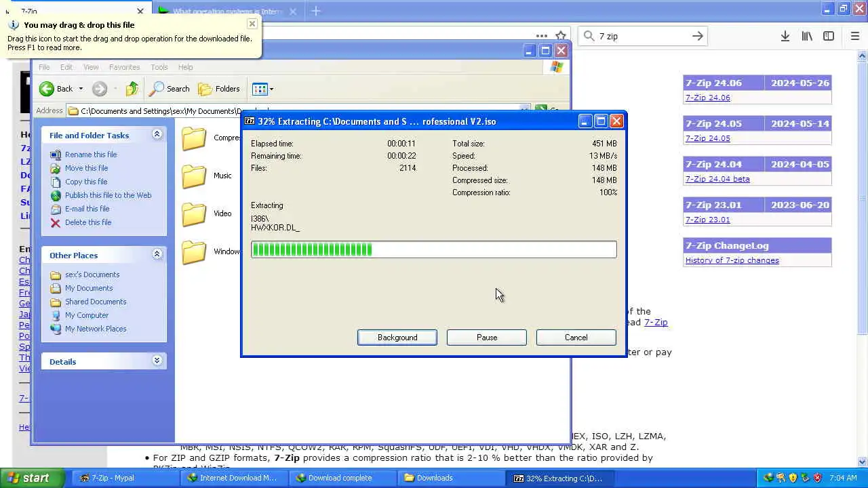
Task: Click the extraction progress bar
Action: [434, 249]
